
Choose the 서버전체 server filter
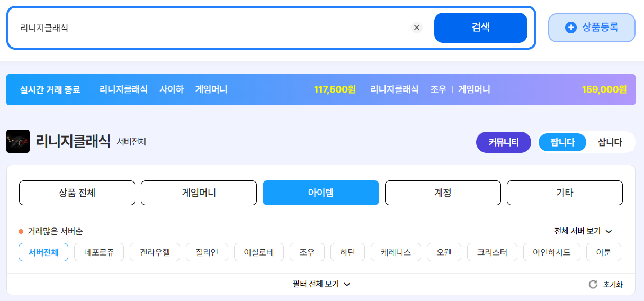click(43, 252)
